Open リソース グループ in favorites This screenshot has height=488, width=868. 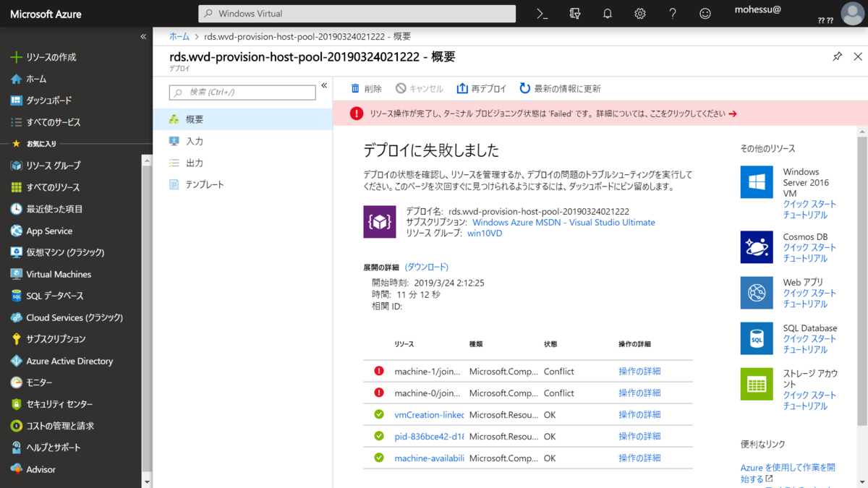[x=54, y=166]
